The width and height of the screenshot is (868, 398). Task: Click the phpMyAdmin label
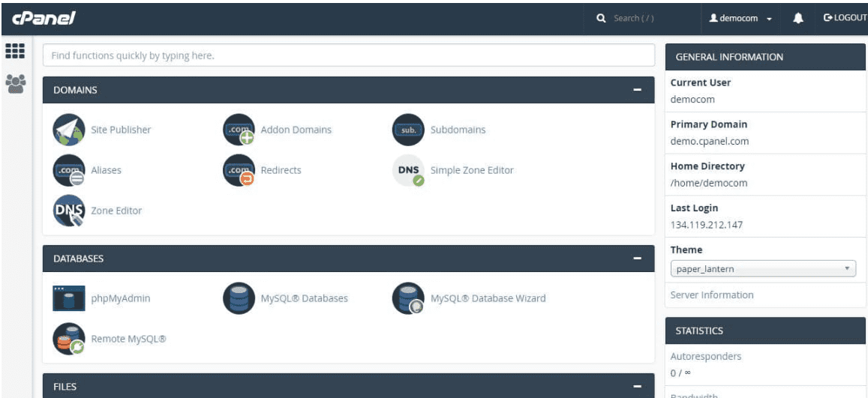pyautogui.click(x=121, y=298)
